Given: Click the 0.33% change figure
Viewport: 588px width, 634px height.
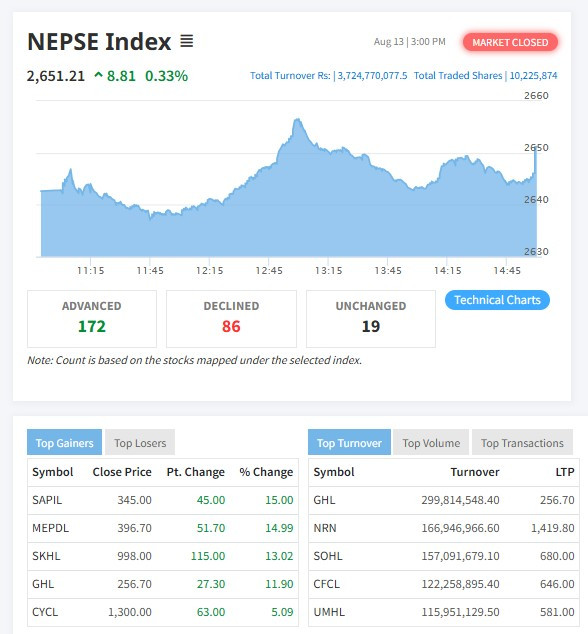Looking at the screenshot, I should point(166,76).
